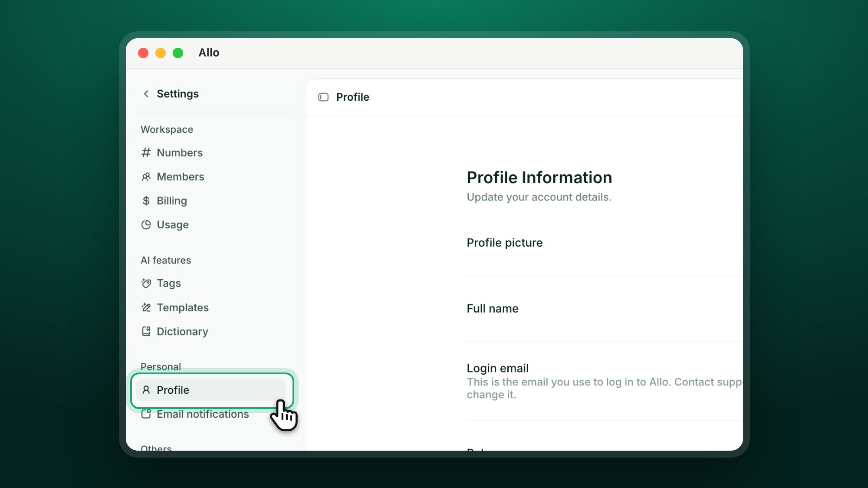Image resolution: width=868 pixels, height=488 pixels.
Task: Click the Allo window title
Action: pos(209,53)
